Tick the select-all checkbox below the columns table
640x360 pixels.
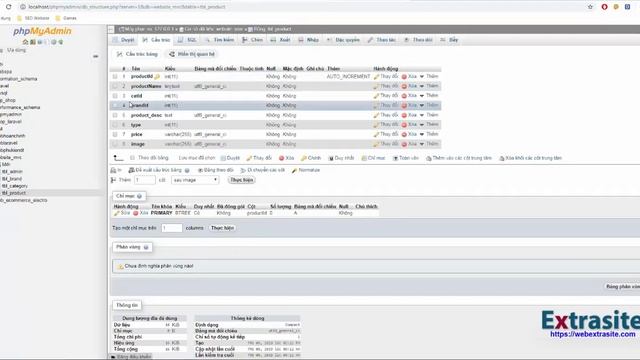132,158
